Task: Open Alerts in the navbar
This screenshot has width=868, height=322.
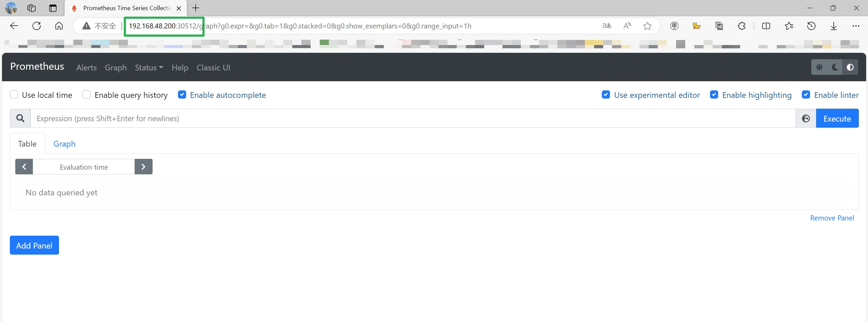Action: click(x=86, y=68)
